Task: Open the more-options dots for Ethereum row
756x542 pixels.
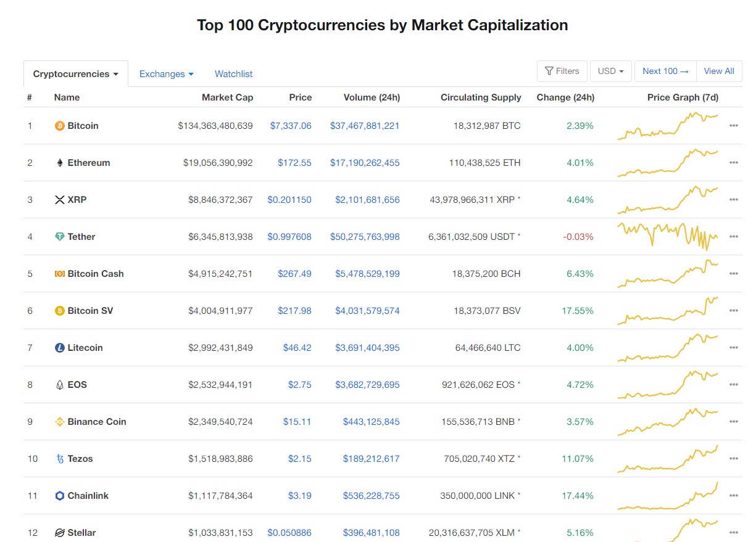Action: coord(734,163)
